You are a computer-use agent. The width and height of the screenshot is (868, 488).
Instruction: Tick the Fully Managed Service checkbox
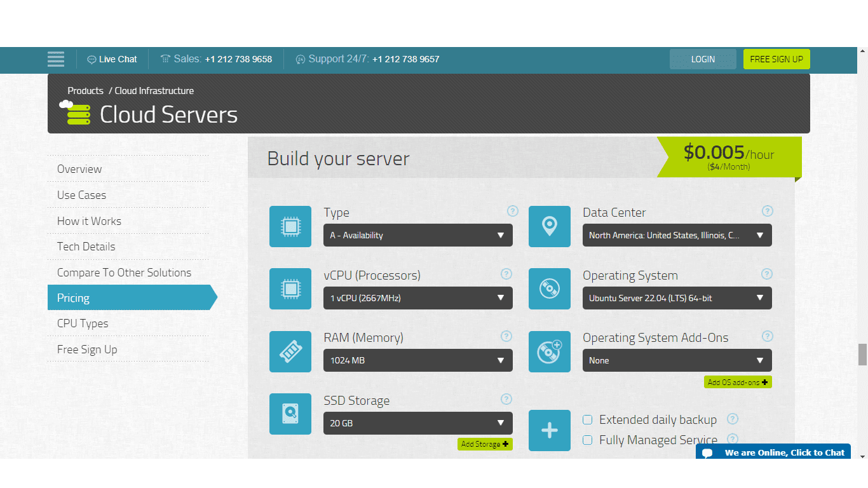pyautogui.click(x=588, y=440)
